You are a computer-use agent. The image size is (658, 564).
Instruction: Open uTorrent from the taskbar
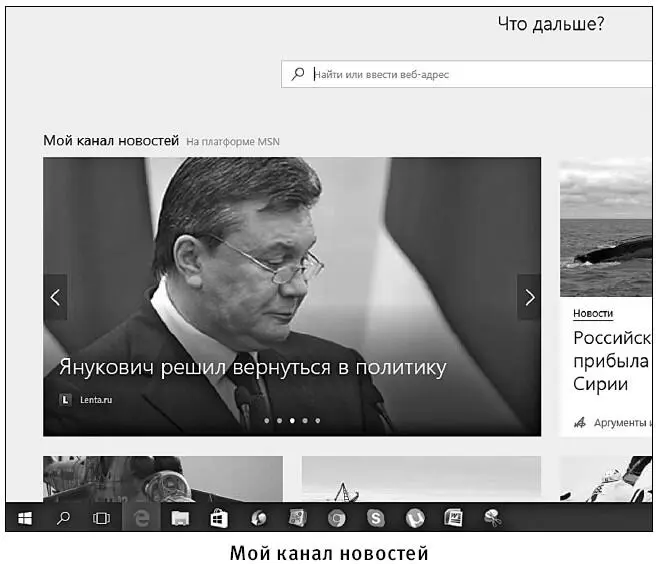click(x=415, y=518)
